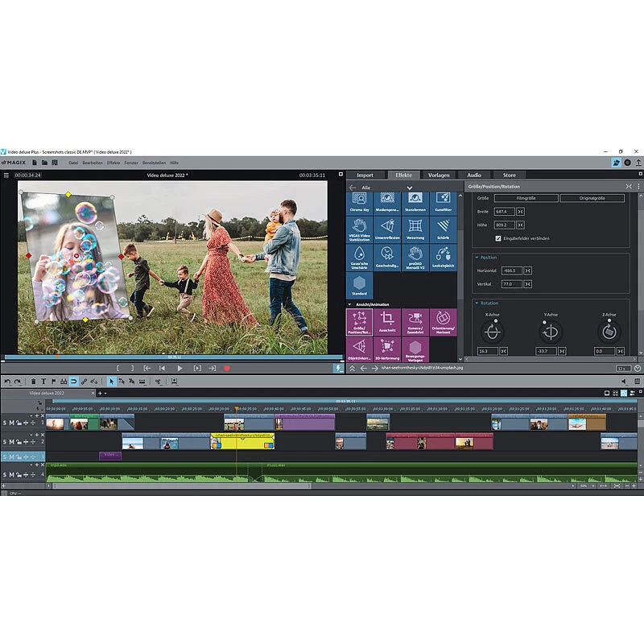Open the 3D-Verformung effect
The image size is (644, 644).
point(387,349)
